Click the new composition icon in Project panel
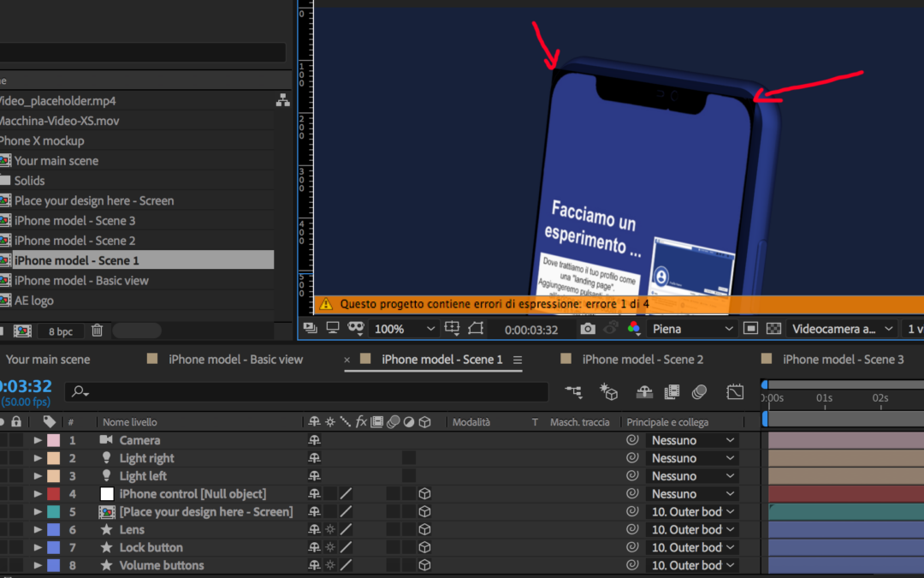 pos(22,331)
